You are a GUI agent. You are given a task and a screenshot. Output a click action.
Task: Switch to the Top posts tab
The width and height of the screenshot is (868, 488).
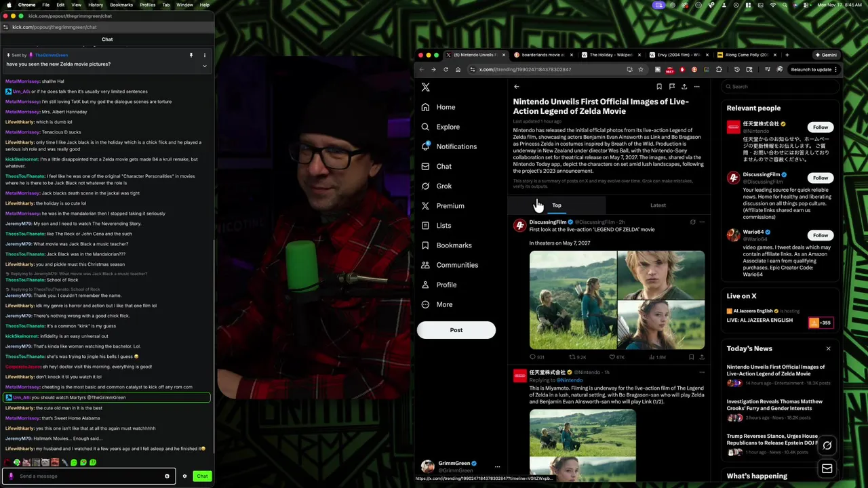click(x=557, y=205)
